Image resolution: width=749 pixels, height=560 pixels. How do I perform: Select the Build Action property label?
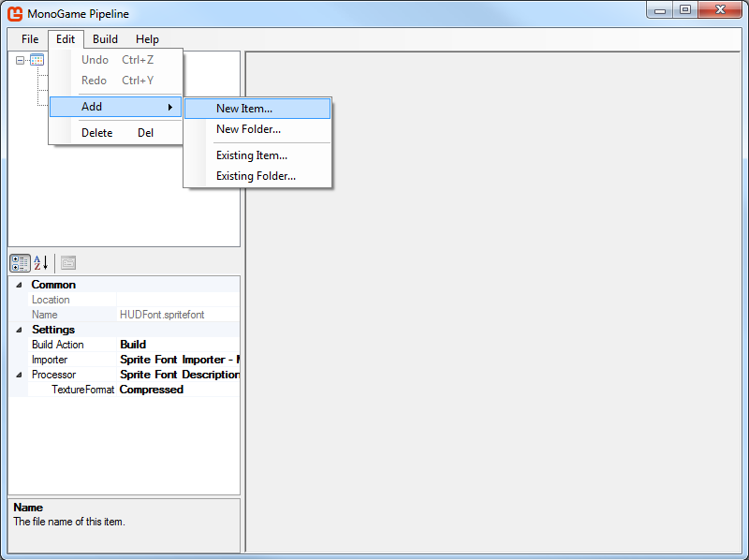57,345
